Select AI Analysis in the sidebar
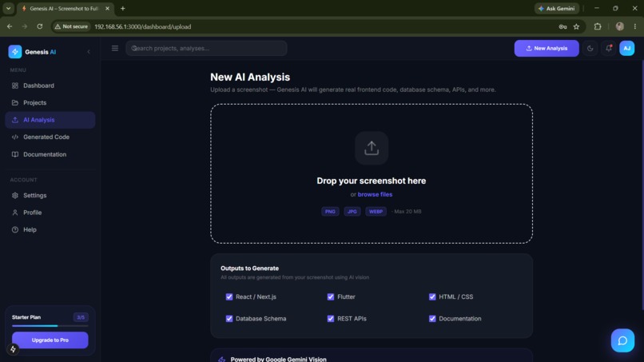The image size is (644, 362). click(x=50, y=120)
